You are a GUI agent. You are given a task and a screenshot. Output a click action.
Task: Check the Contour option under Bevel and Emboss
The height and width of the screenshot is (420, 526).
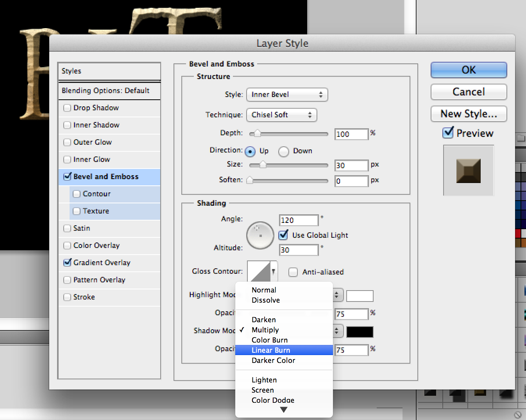77,194
